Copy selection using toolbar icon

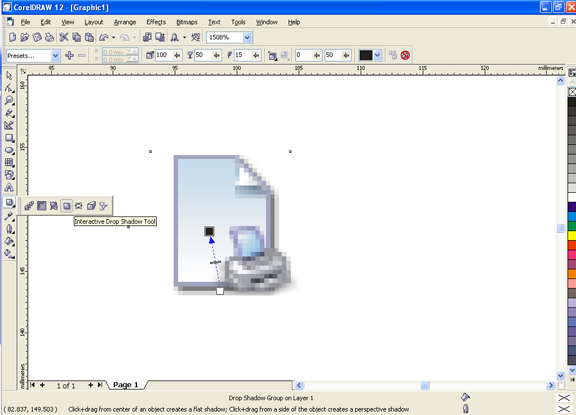(x=76, y=37)
